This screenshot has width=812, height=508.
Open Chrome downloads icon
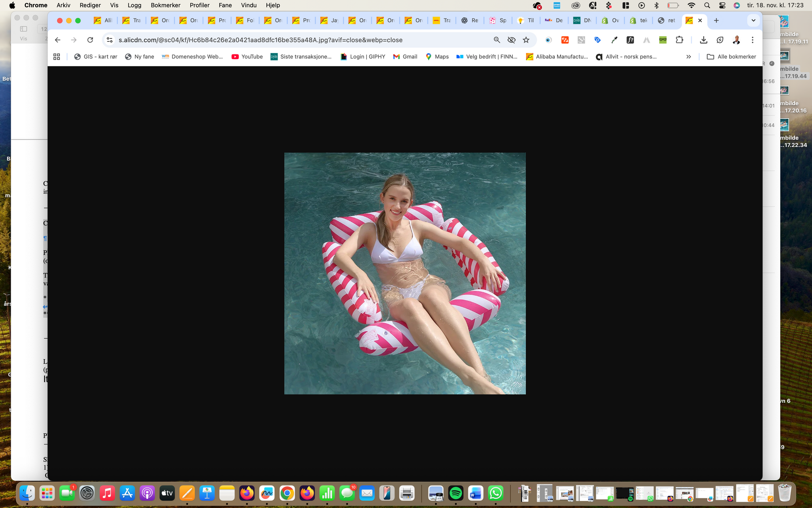click(703, 40)
